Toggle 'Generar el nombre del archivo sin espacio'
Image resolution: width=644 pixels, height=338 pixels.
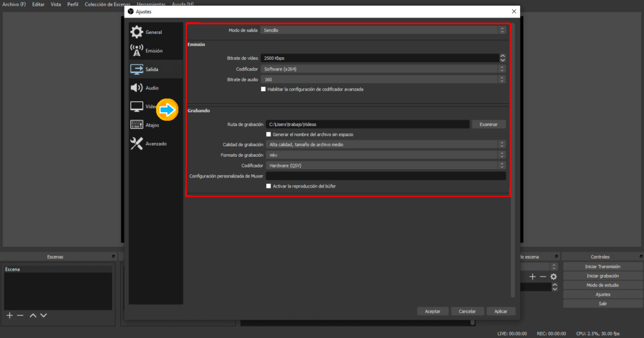coord(269,134)
